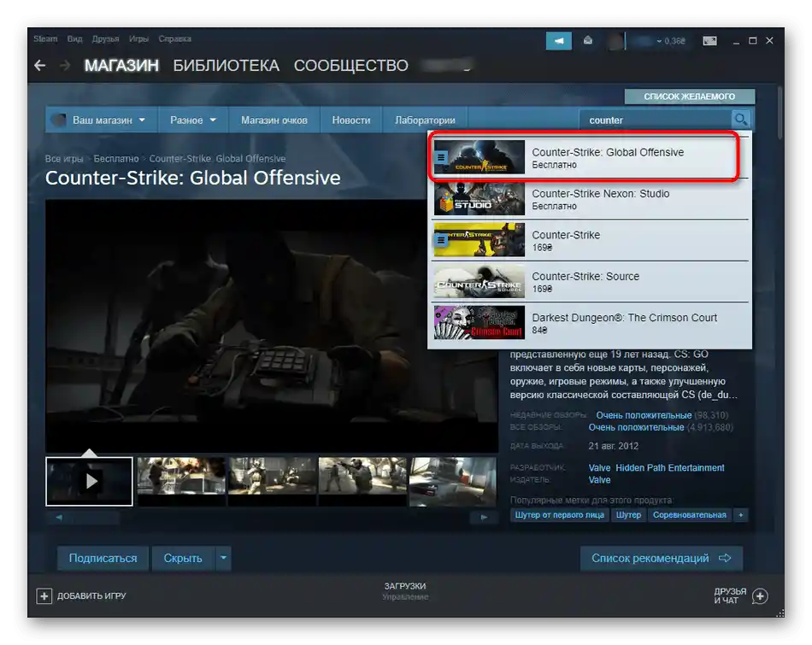Click the thumbnail strip scrollbar
This screenshot has height=645, width=812.
271,517
